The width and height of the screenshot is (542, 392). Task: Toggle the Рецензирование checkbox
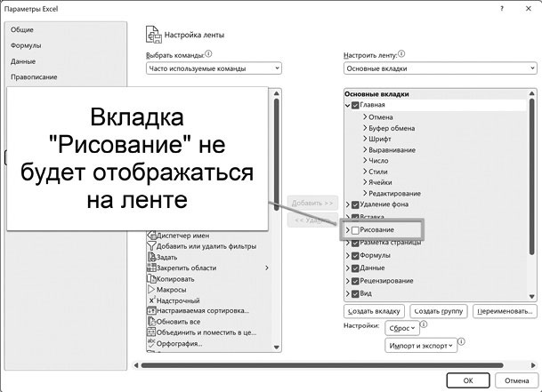click(x=356, y=281)
